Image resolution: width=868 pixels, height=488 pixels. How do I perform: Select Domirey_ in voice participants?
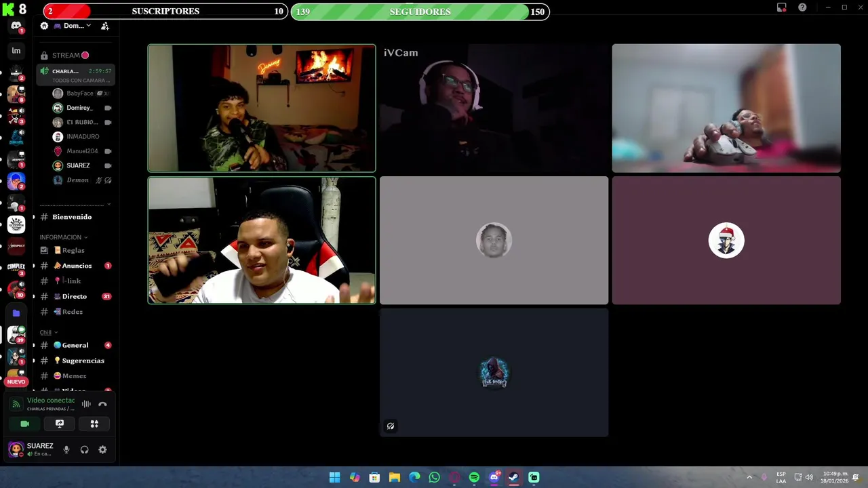(82, 108)
